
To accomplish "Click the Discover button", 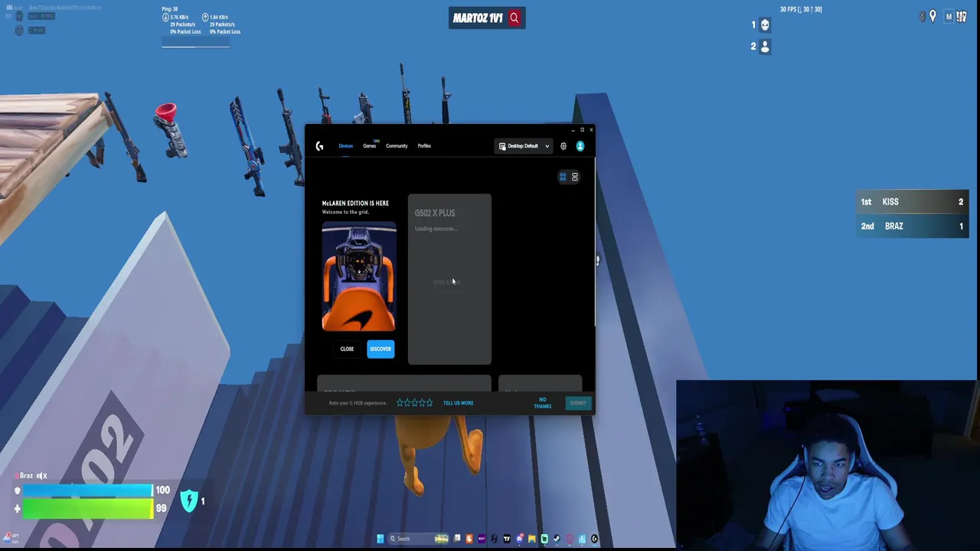I will point(381,349).
